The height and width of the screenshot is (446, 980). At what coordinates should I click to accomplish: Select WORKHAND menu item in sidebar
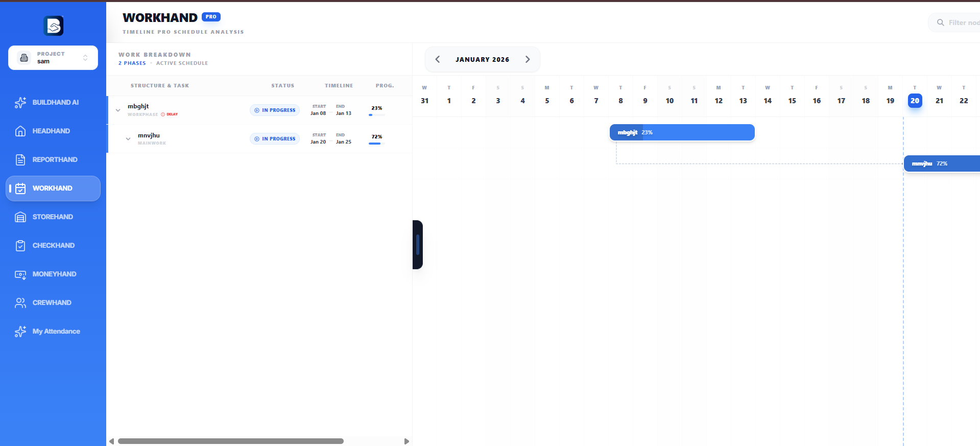click(53, 189)
